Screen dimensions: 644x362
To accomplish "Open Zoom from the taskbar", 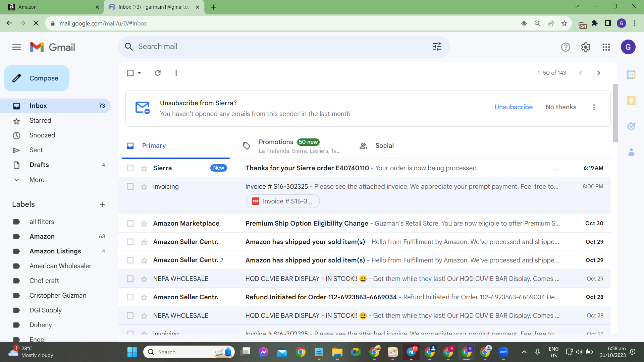I will [503, 352].
